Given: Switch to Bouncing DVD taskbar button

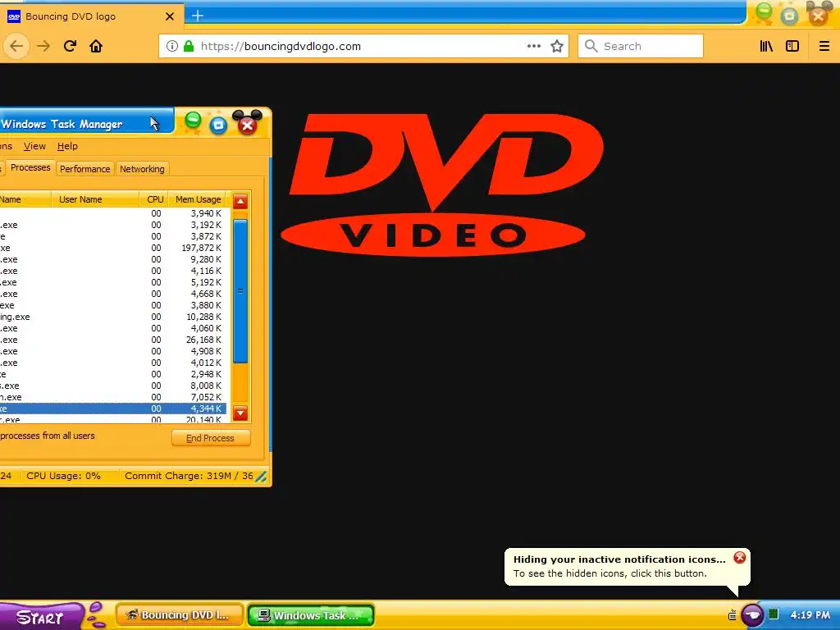Looking at the screenshot, I should 180,615.
